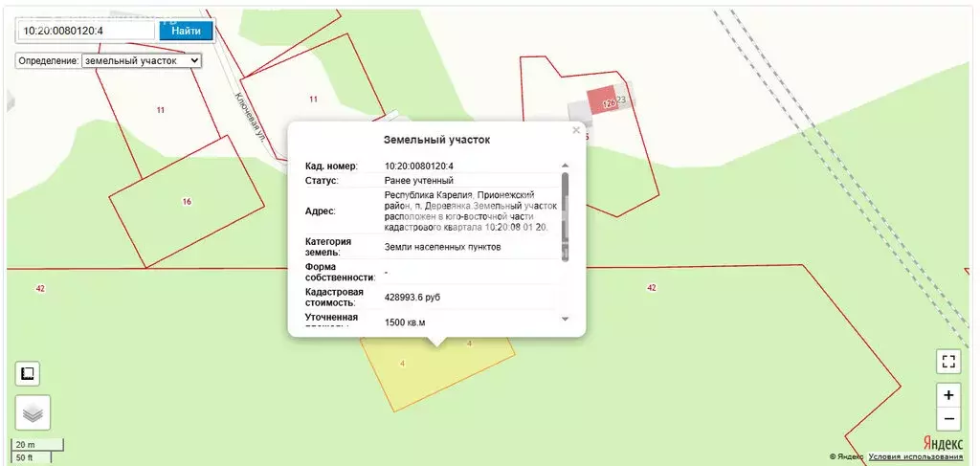This screenshot has width=980, height=466.
Task: Open the ruler measurement tool
Action: click(x=27, y=373)
